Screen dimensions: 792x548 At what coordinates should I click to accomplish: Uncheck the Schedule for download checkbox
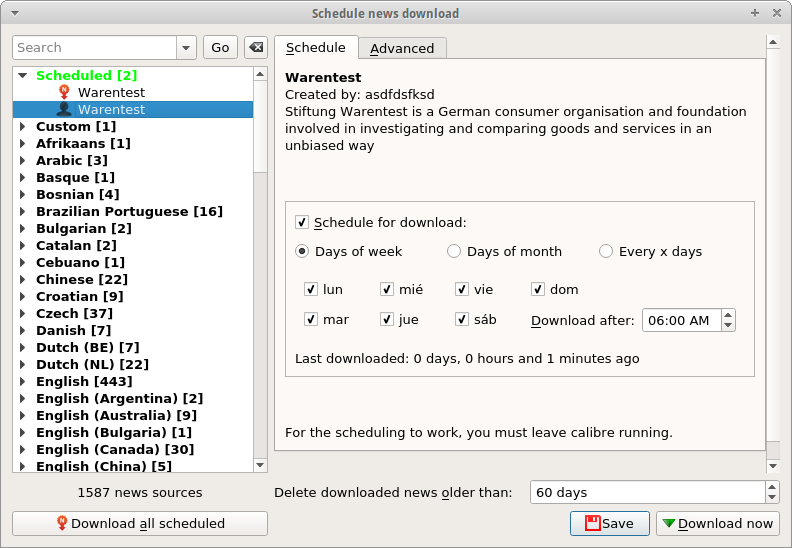click(x=302, y=223)
